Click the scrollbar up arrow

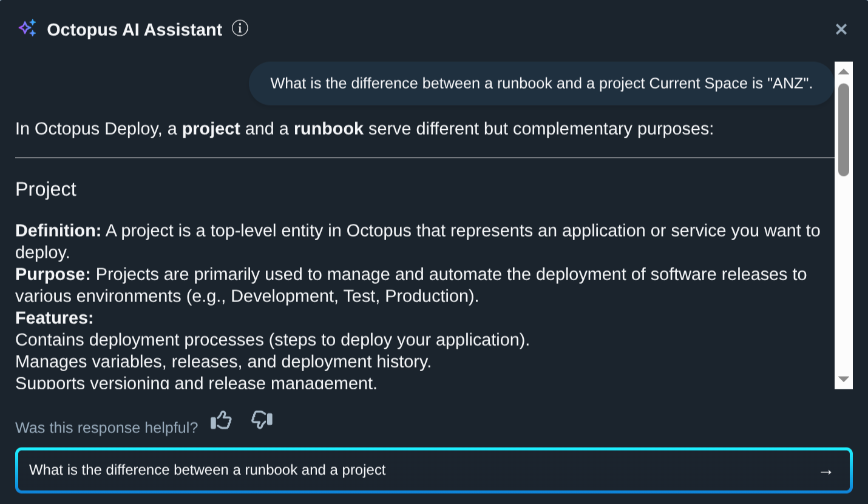[x=843, y=72]
